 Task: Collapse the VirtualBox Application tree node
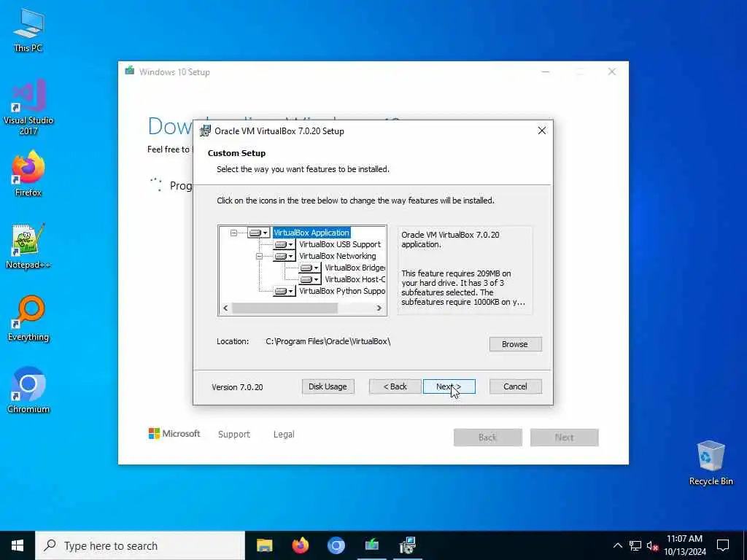[x=233, y=233]
